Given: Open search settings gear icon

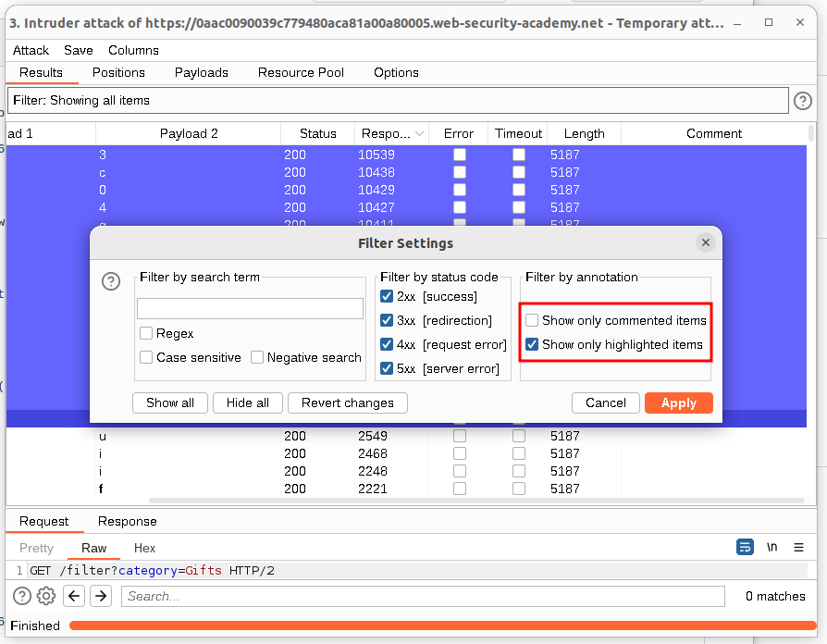Looking at the screenshot, I should (46, 596).
